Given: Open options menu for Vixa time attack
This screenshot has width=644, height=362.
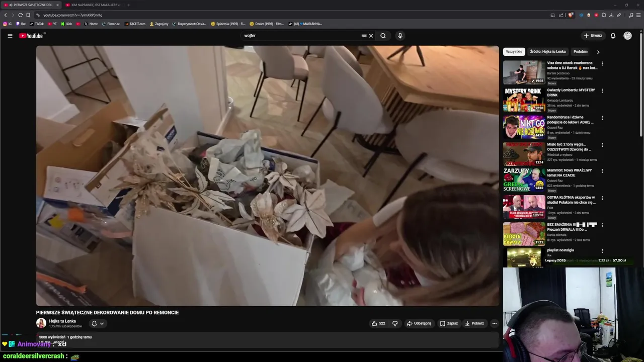Looking at the screenshot, I should [602, 64].
